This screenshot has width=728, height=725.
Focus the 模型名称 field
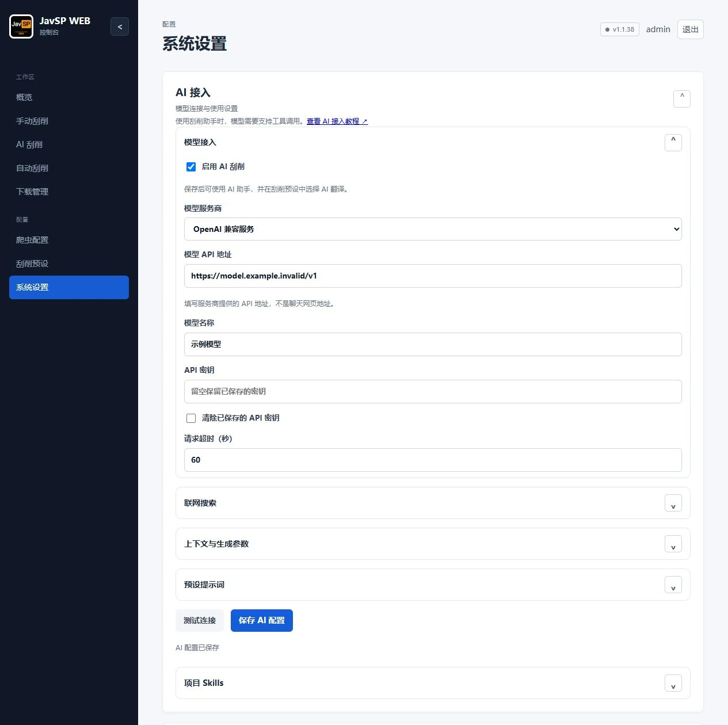(x=433, y=344)
